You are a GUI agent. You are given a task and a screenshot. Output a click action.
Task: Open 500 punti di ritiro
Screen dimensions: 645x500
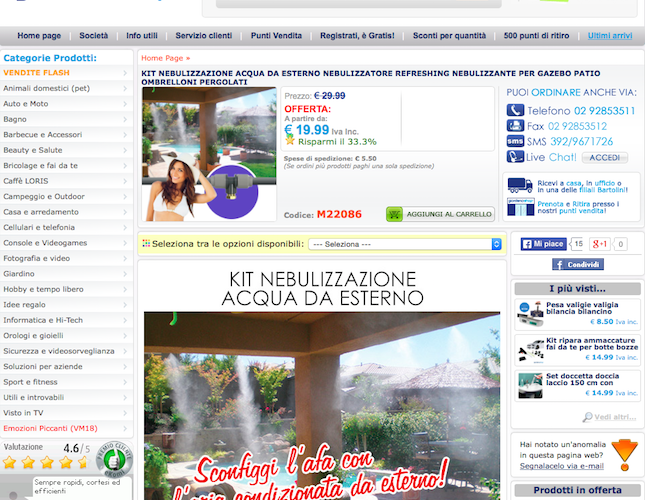pyautogui.click(x=536, y=36)
